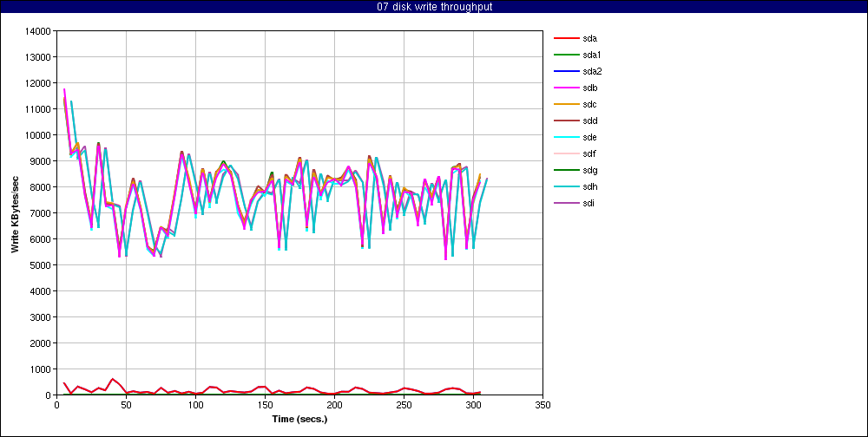Click the 10000 y-axis tick value
Screen dimensions: 868x437
coord(38,135)
